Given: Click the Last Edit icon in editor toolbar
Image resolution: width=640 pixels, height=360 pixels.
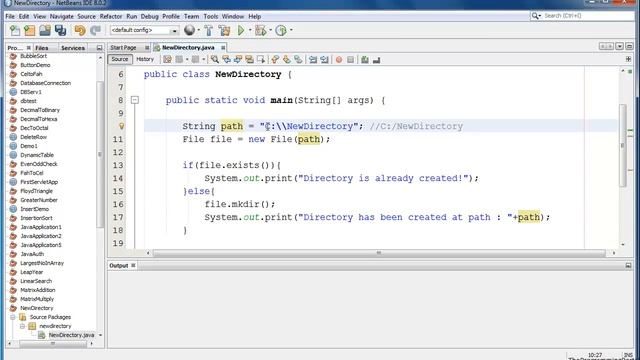Looking at the screenshot, I should coord(167,60).
